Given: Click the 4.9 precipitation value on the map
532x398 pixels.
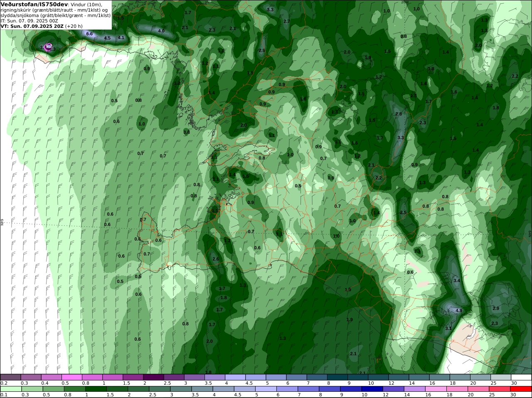Looking at the screenshot, I should 459,310.
